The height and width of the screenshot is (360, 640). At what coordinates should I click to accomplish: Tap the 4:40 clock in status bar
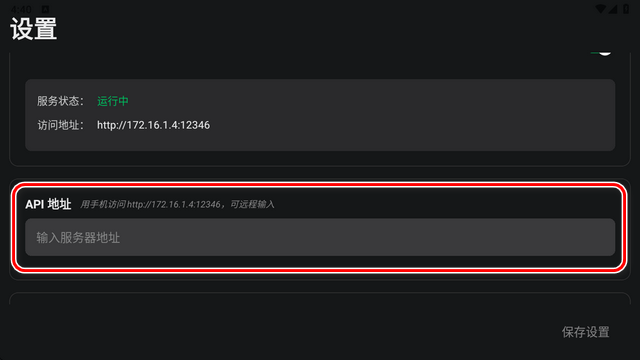pos(21,9)
